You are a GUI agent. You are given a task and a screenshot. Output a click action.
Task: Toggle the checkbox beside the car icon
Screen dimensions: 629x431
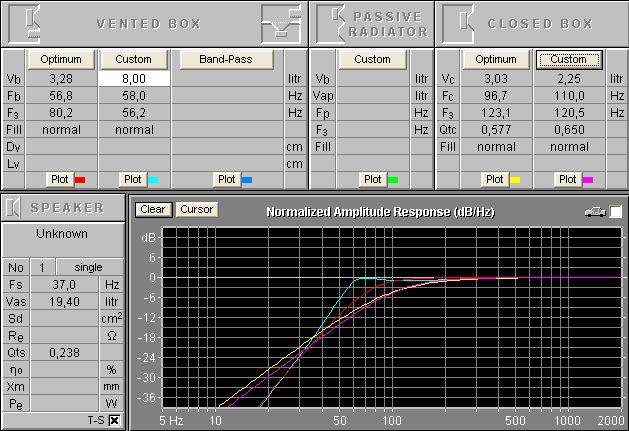tap(616, 211)
